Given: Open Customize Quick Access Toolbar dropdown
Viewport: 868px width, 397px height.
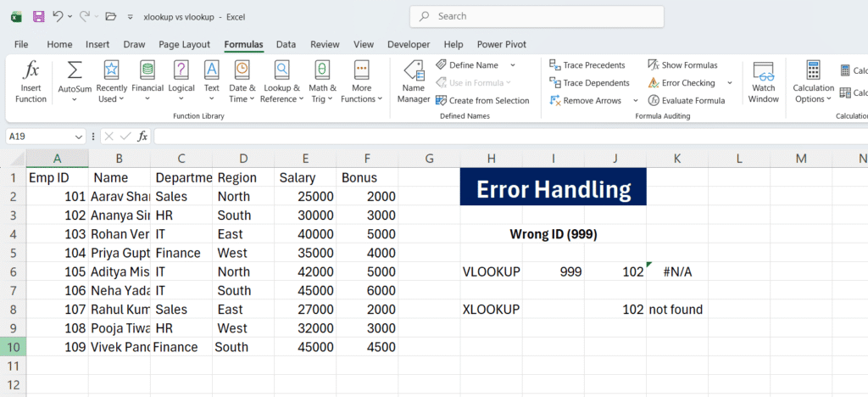Looking at the screenshot, I should (x=130, y=17).
